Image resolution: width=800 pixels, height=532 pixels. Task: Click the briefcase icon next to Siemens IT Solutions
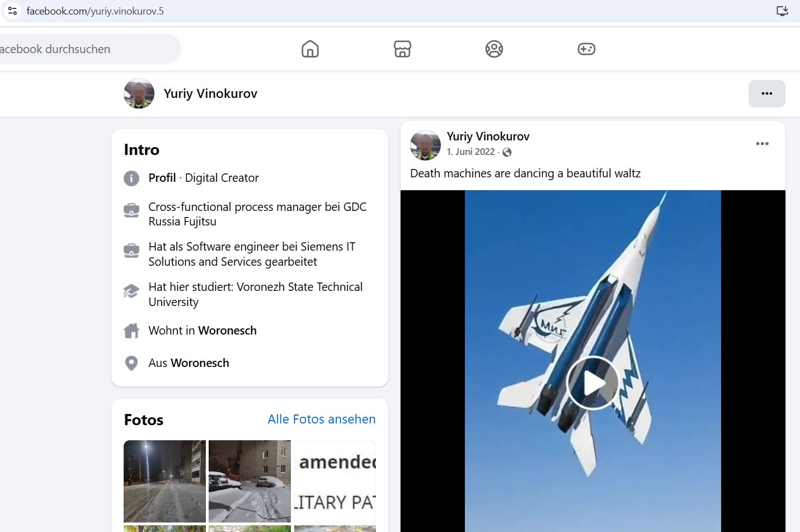[131, 250]
